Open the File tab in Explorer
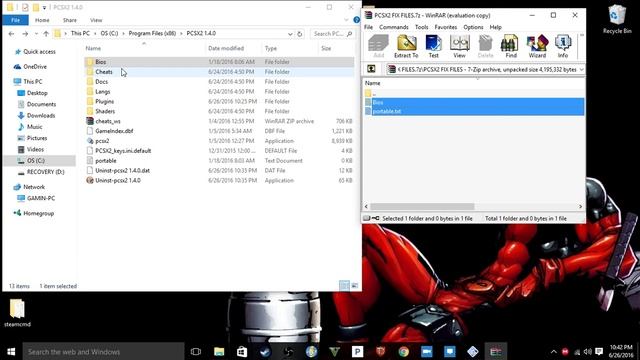 pyautogui.click(x=16, y=20)
